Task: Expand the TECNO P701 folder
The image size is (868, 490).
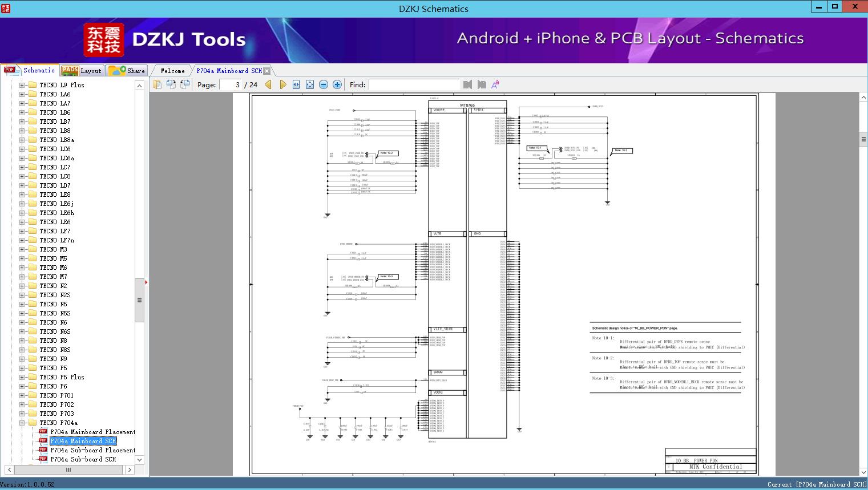Action: 22,395
